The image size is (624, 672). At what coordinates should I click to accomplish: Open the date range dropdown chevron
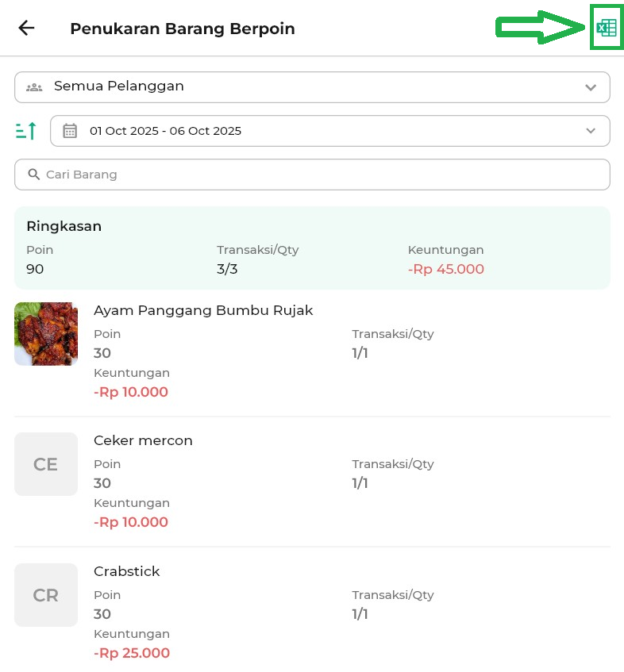(x=590, y=131)
